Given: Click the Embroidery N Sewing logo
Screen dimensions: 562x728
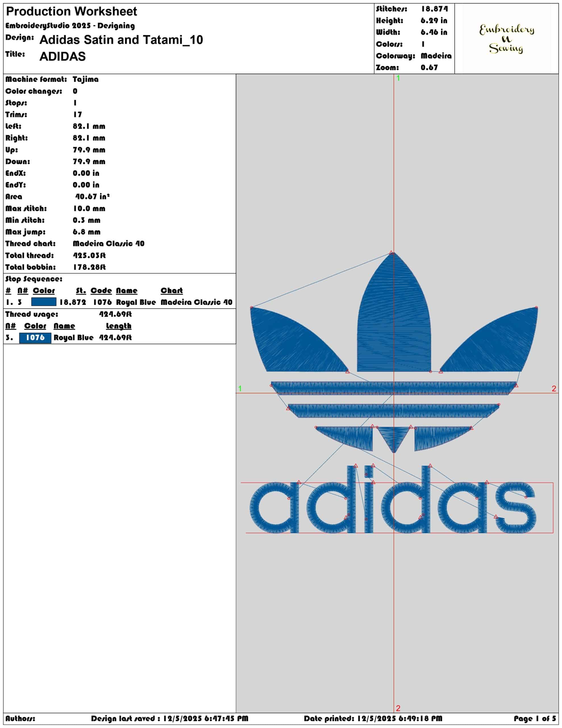Looking at the screenshot, I should pyautogui.click(x=506, y=39).
